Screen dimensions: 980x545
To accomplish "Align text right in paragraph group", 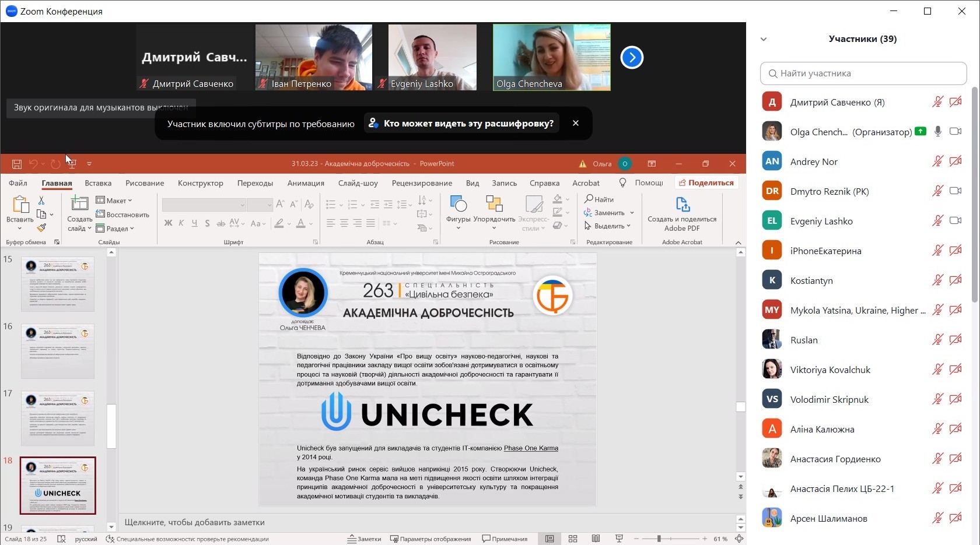I will (x=357, y=223).
